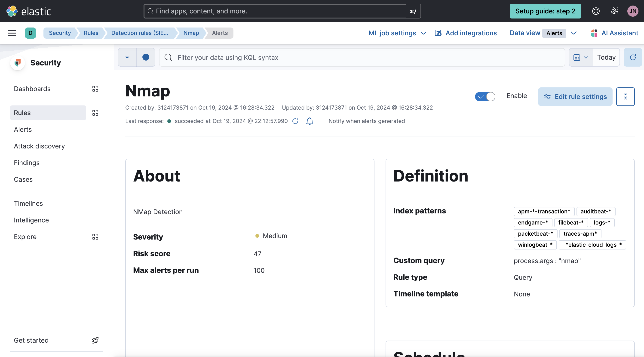Click the auditbeat-* index pattern badge

(596, 212)
